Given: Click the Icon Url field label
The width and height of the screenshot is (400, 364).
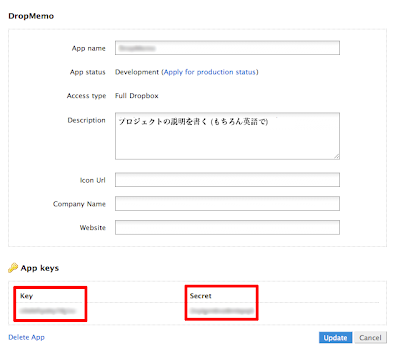Looking at the screenshot, I should [x=93, y=180].
